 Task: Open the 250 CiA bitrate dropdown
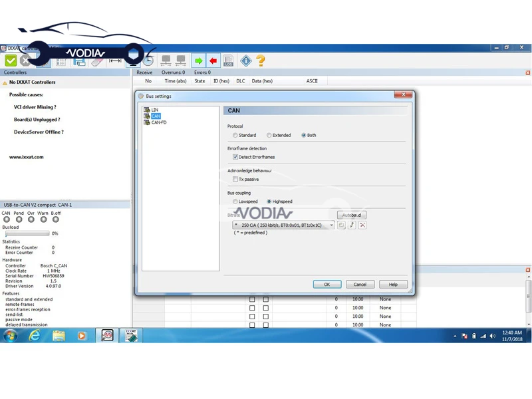point(284,225)
